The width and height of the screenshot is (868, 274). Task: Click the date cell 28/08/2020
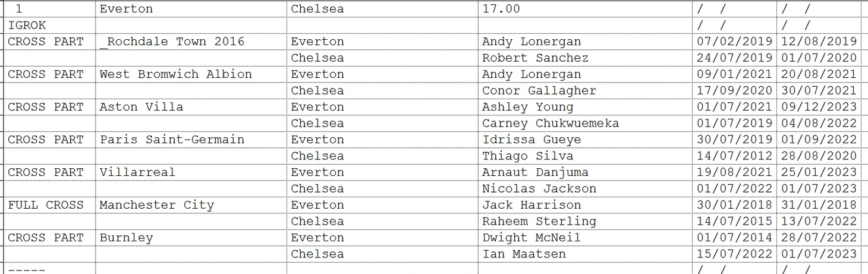click(x=819, y=156)
